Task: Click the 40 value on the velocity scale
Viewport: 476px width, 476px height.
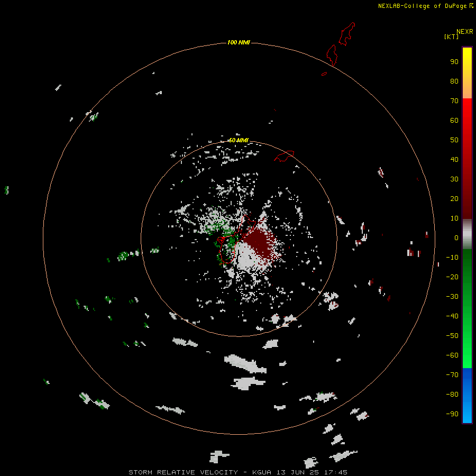Action: click(x=454, y=159)
